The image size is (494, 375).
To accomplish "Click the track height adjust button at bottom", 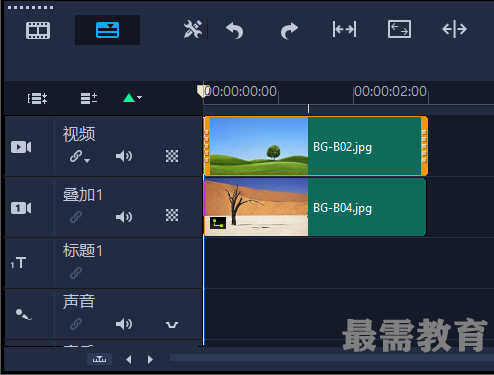I will coord(99,359).
